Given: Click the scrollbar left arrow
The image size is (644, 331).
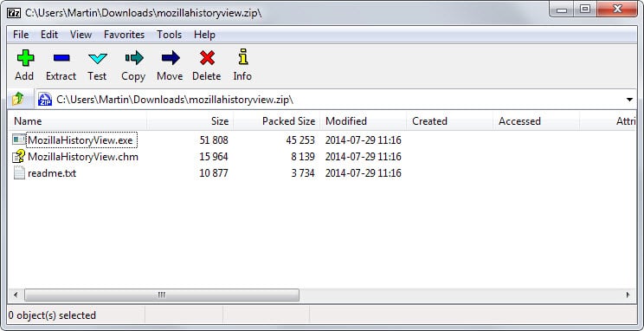Looking at the screenshot, I should [16, 295].
